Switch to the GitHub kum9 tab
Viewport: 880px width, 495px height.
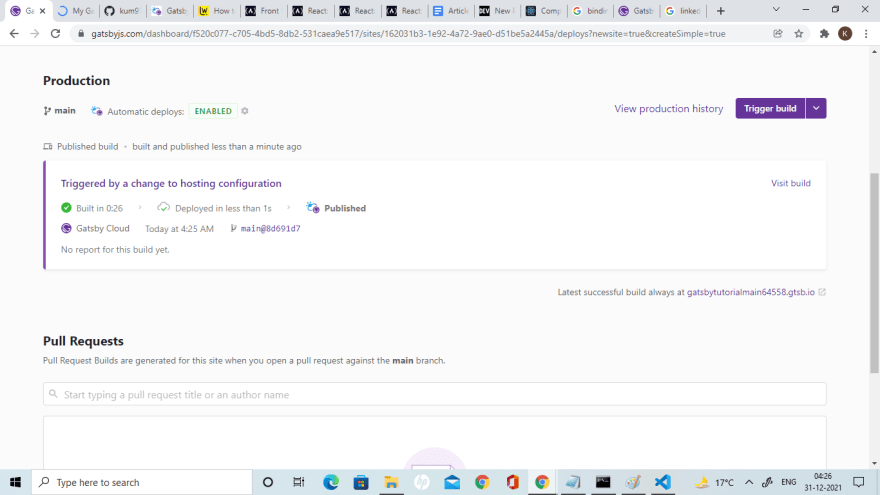click(x=122, y=11)
